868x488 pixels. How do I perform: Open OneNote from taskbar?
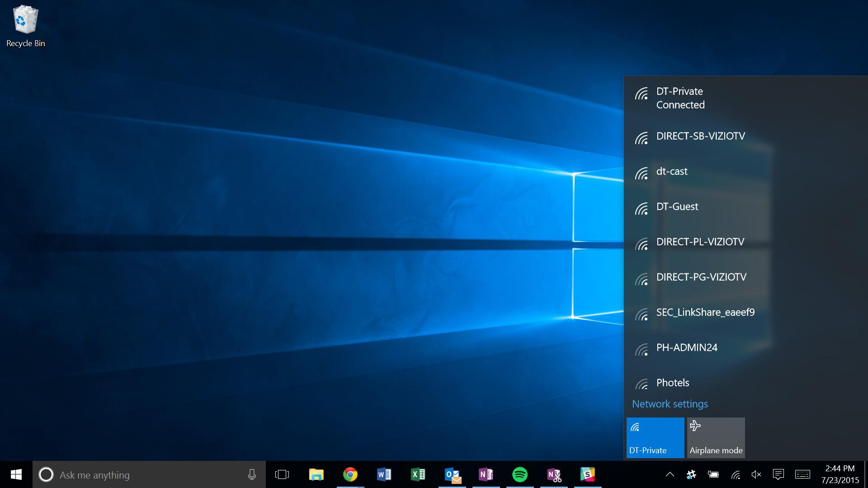486,474
